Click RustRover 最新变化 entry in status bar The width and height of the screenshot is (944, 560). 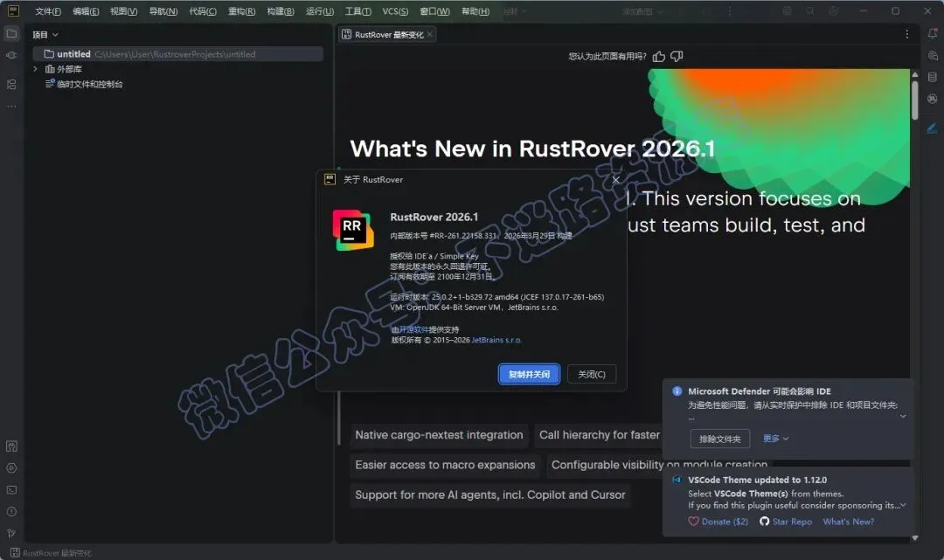point(52,553)
